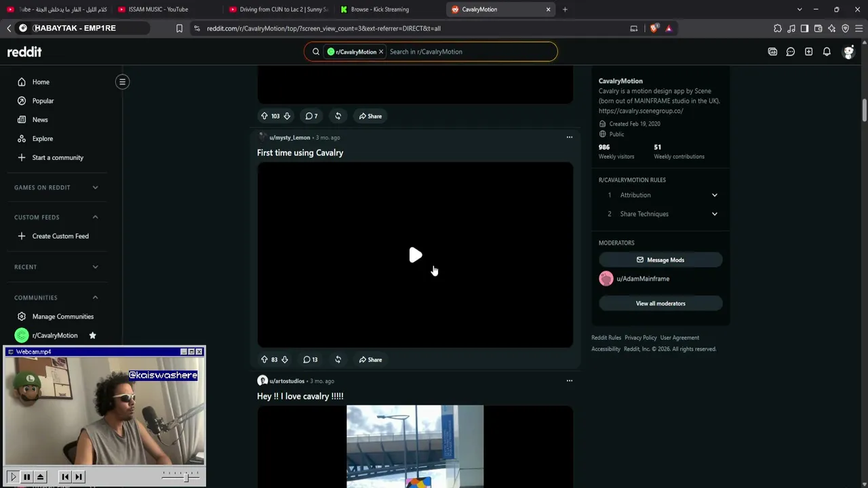
Task: Open the Reddit advertise icon in the header
Action: (x=772, y=52)
